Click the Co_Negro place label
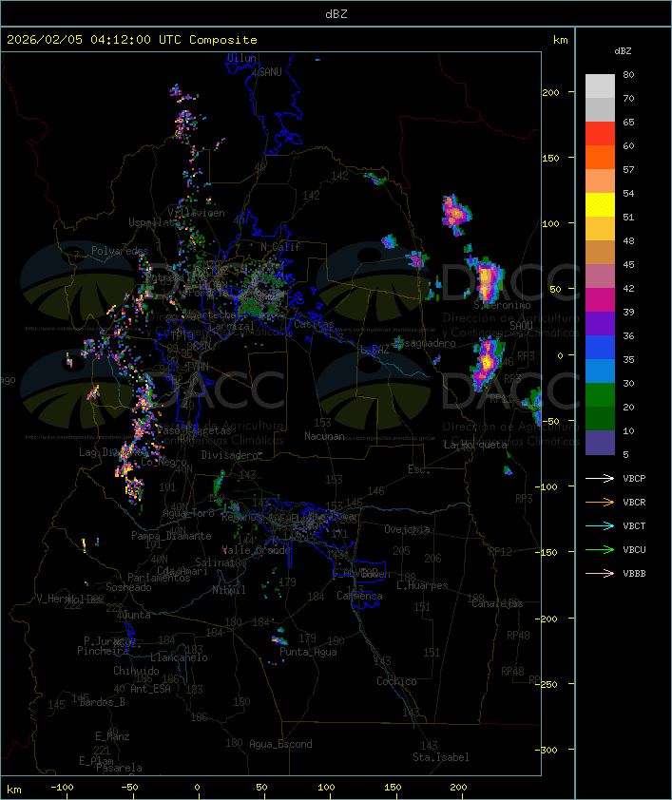Screen dimensions: 672x800 tap(163, 462)
